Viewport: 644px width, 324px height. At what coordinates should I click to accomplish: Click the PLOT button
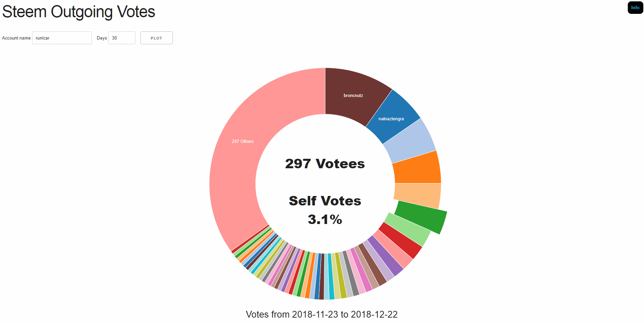coord(156,38)
